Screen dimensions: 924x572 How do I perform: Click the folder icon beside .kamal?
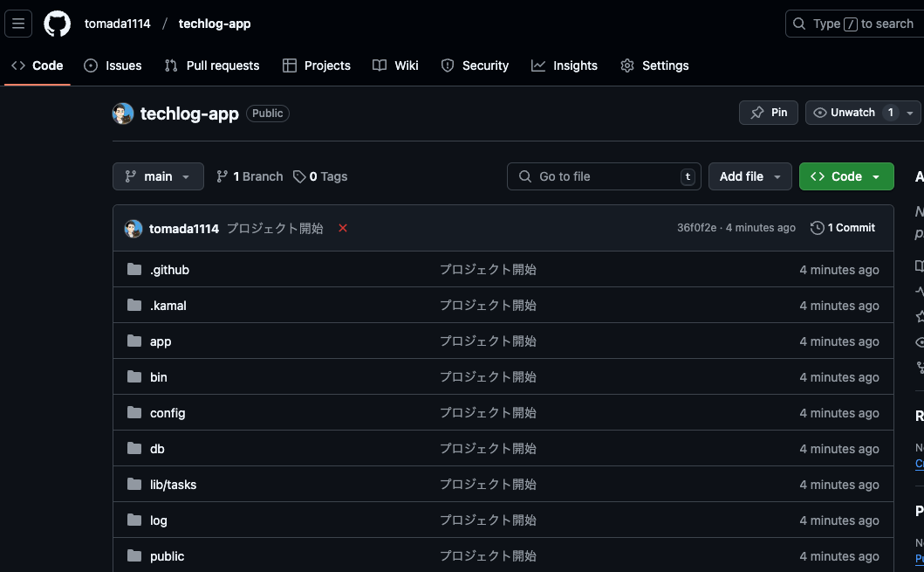point(134,306)
